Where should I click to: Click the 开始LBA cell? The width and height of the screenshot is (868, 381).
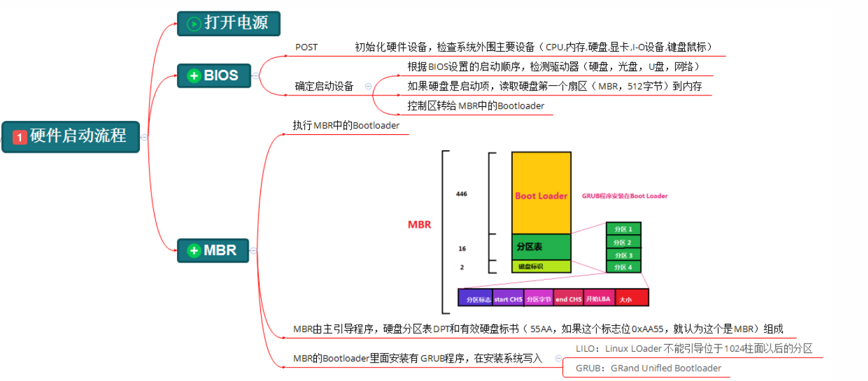pyautogui.click(x=598, y=298)
